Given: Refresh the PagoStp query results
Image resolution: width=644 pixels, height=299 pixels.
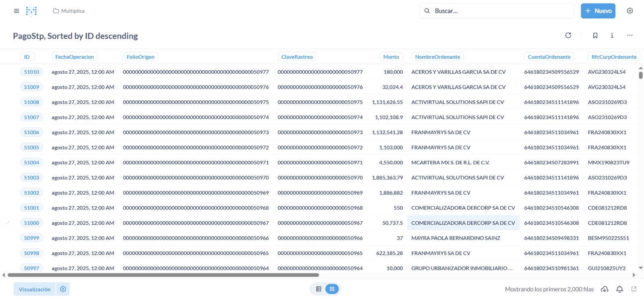Looking at the screenshot, I should pyautogui.click(x=568, y=35).
